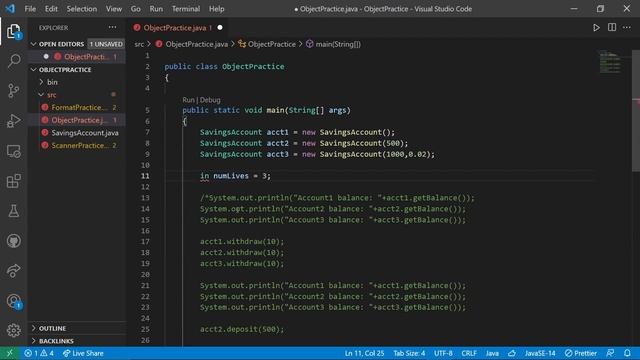Open the Testing flask icon

coord(13,211)
